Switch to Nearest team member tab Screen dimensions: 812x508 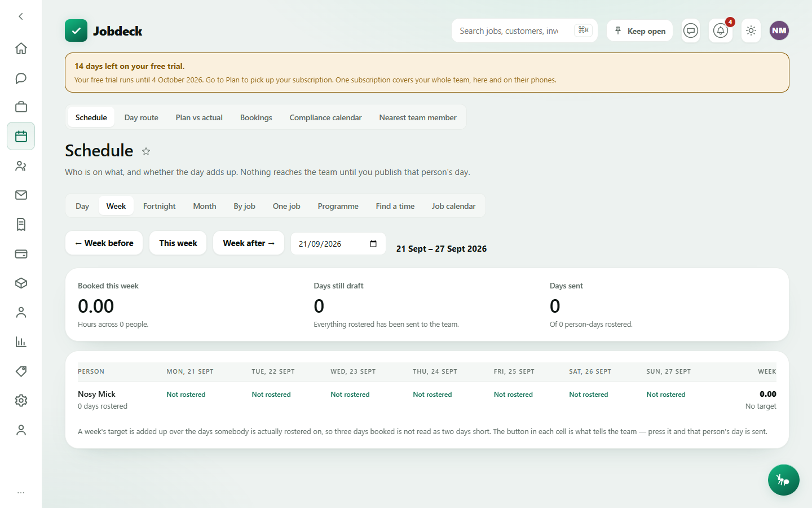click(418, 117)
